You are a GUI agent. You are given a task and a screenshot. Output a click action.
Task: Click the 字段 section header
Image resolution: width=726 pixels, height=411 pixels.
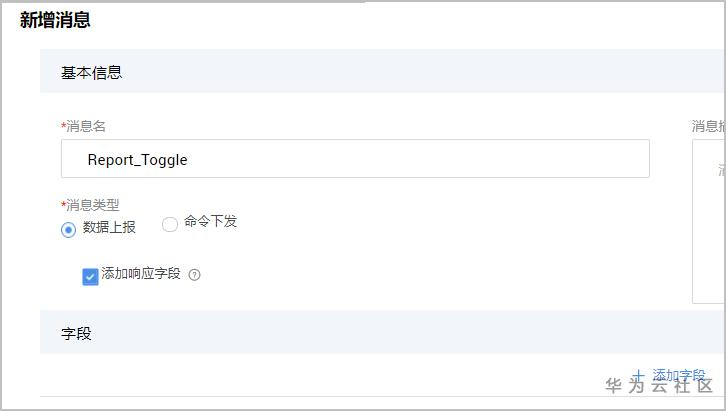(x=76, y=333)
